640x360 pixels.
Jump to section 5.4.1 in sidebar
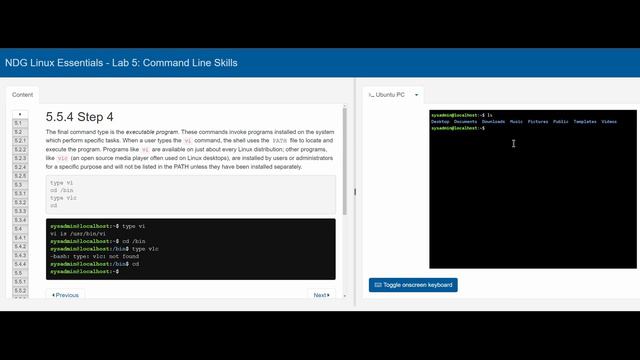coord(20,238)
